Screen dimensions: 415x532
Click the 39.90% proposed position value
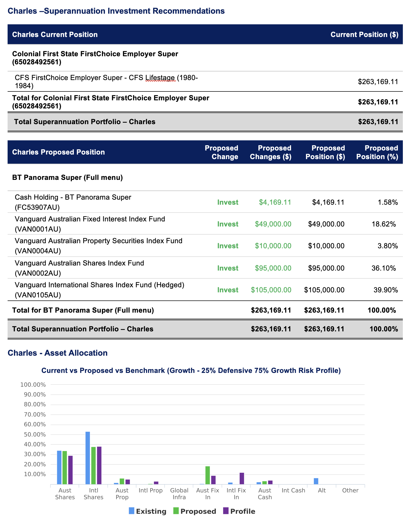386,290
